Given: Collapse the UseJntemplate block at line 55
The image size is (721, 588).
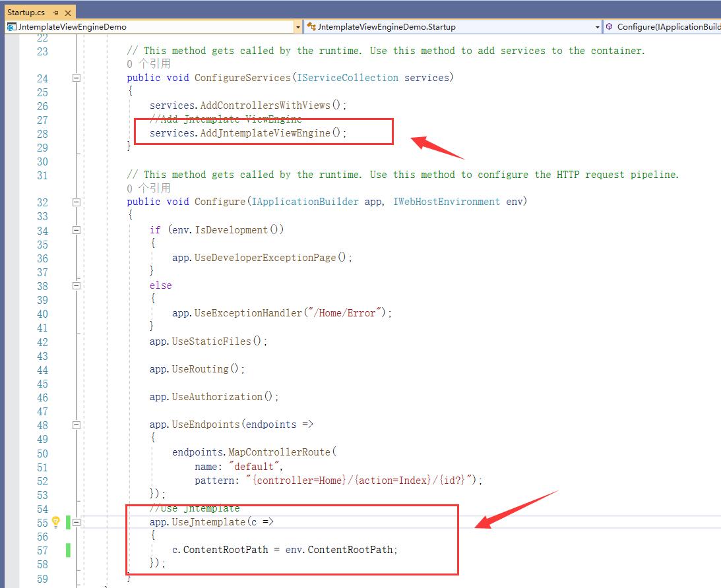Looking at the screenshot, I should click(x=77, y=522).
